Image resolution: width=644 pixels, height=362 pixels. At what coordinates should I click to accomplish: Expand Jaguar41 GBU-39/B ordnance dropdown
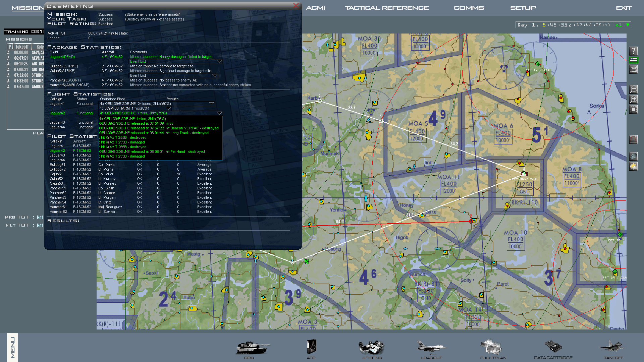pos(211,104)
